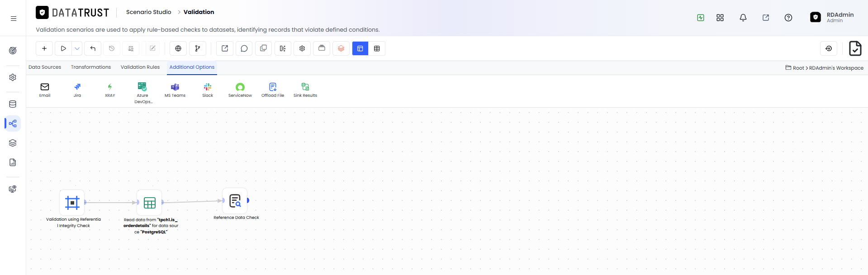Viewport: 868px width, 275px height.
Task: Open the monitor settings sidebar icon
Action: coord(13,189)
